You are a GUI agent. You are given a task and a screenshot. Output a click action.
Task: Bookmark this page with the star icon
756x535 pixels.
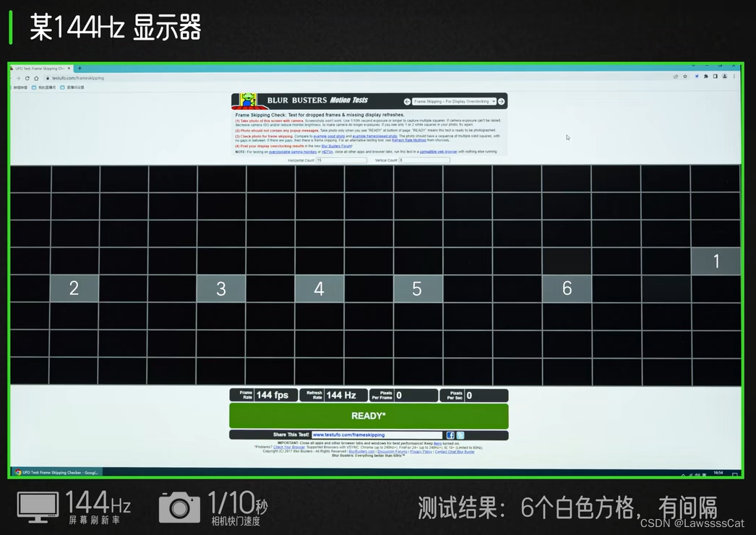click(x=685, y=76)
